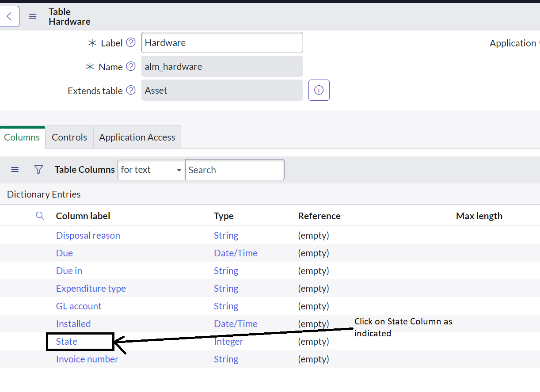Open the String type in Expenditure type row
The image size is (540, 392).
pos(226,289)
